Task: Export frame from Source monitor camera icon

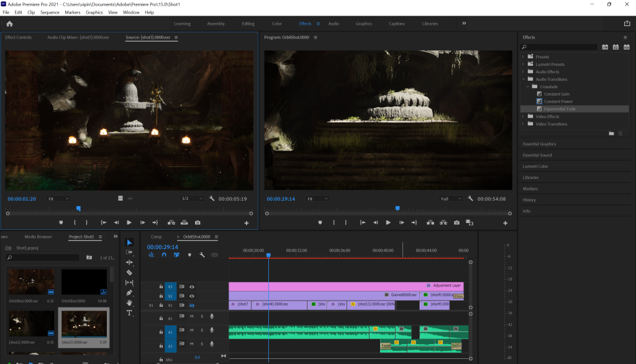Action: (198, 223)
